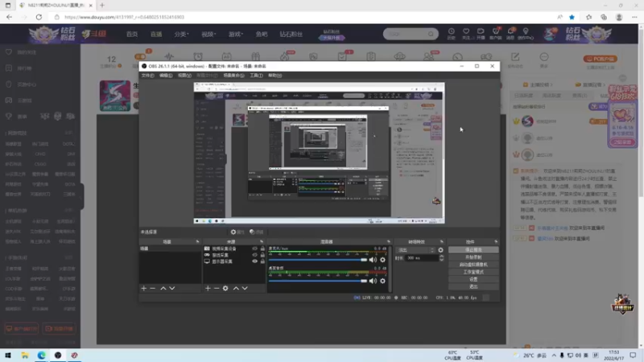The height and width of the screenshot is (362, 644).
Task: Click Douyu search magnifier icon
Action: 431,34
